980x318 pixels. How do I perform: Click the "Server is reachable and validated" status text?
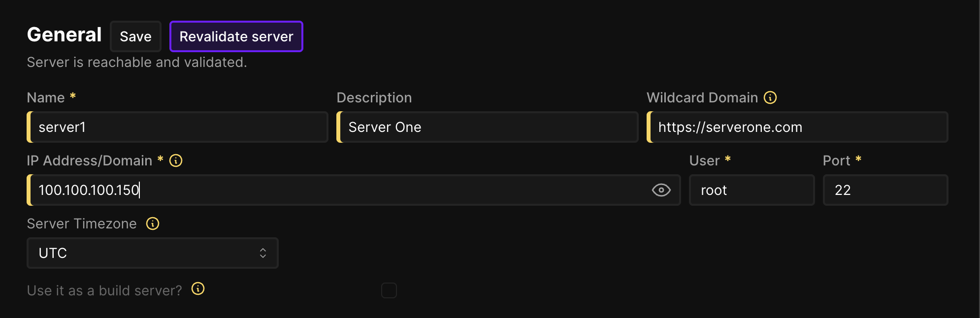pos(137,63)
